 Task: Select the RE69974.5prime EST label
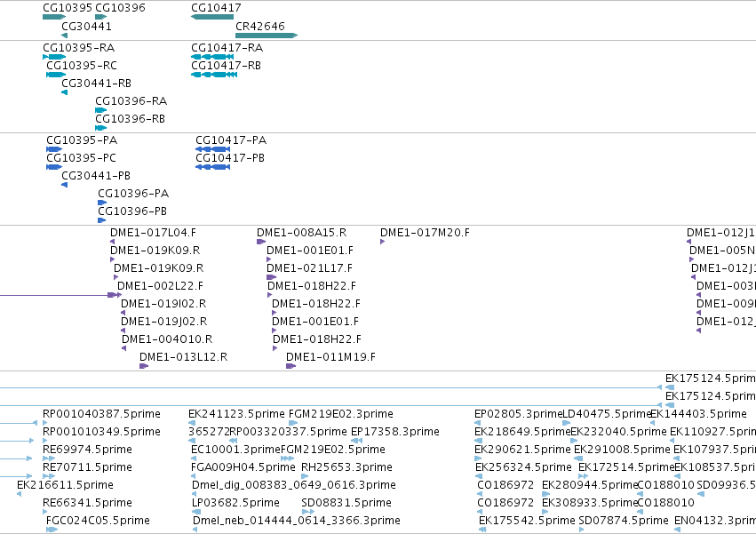87,450
